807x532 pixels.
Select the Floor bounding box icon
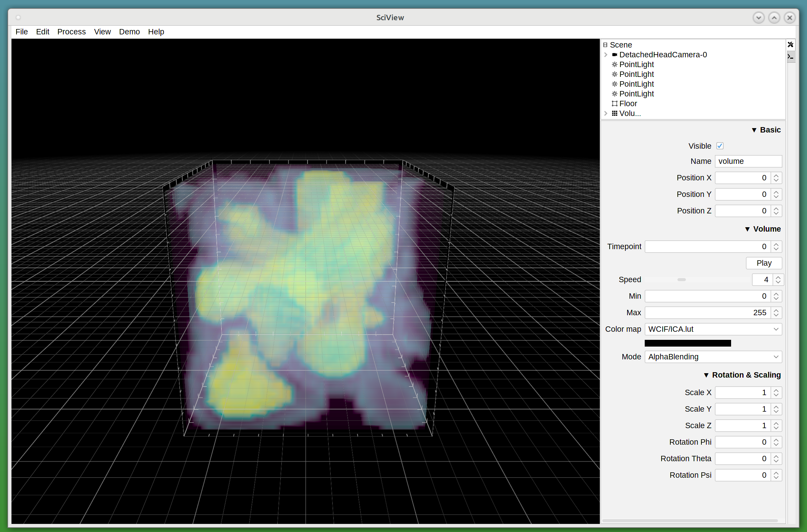click(614, 104)
